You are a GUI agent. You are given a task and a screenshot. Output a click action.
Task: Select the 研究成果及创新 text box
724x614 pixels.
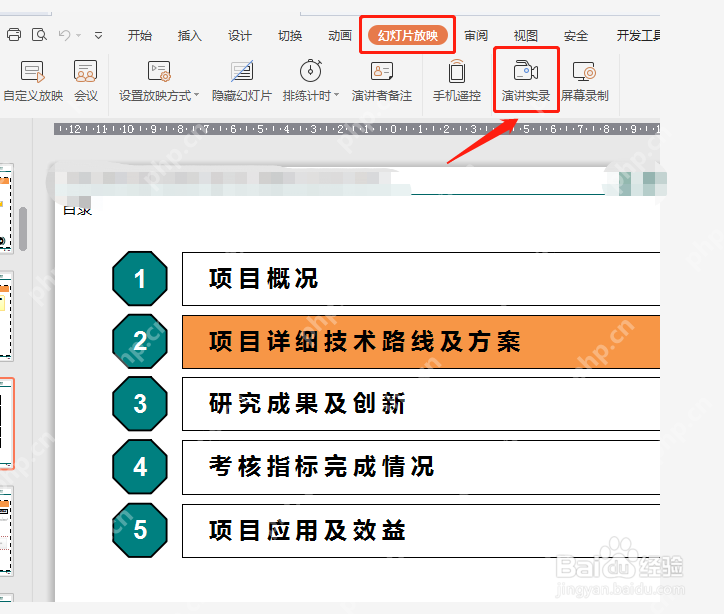(421, 404)
